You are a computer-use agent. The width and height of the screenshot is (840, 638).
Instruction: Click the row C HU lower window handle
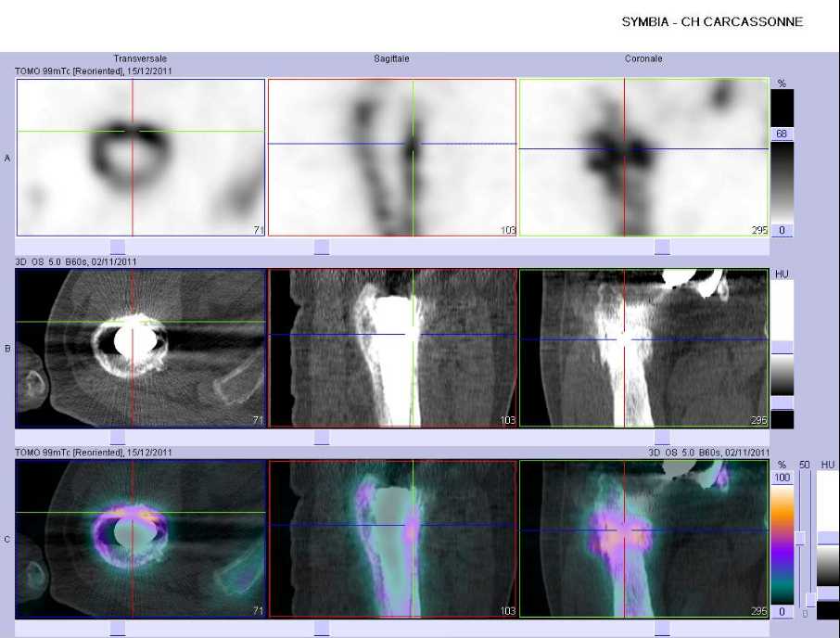pos(828,593)
